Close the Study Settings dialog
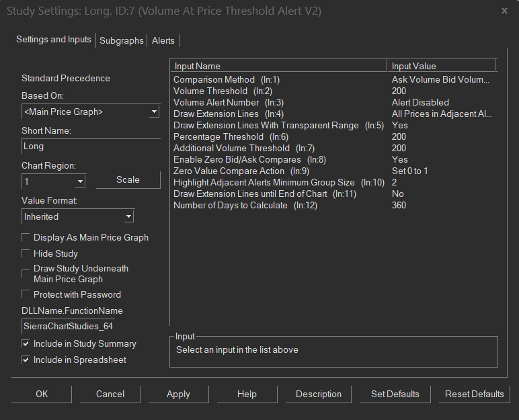Viewport: 519px width, 420px height. pyautogui.click(x=504, y=11)
